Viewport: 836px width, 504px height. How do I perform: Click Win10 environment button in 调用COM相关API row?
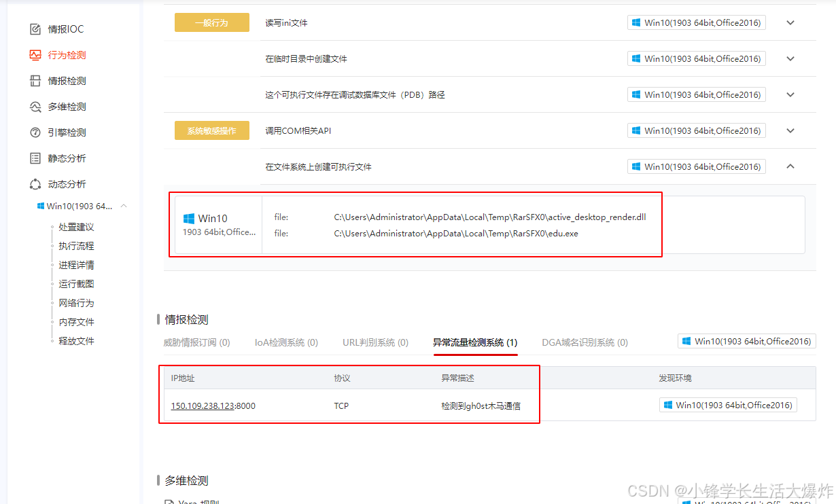click(697, 130)
